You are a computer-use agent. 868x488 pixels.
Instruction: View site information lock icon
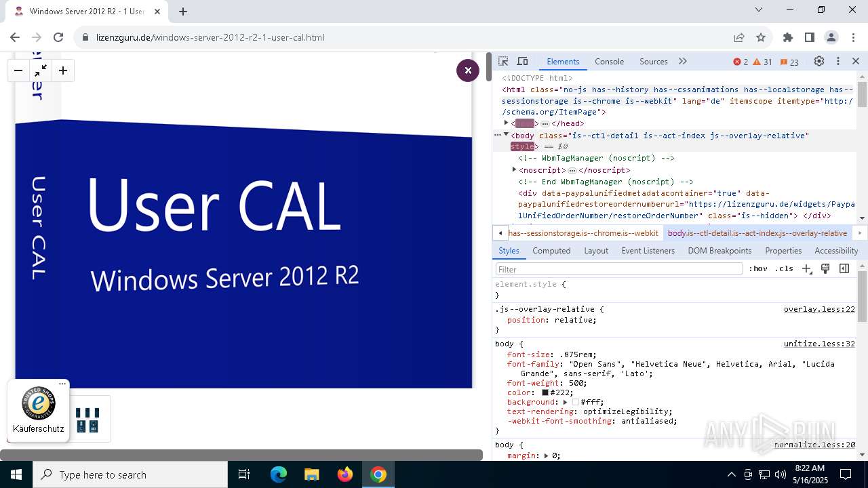[85, 37]
